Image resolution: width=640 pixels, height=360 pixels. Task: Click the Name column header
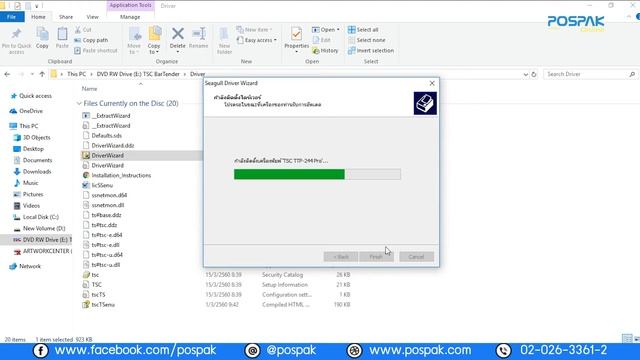[89, 89]
